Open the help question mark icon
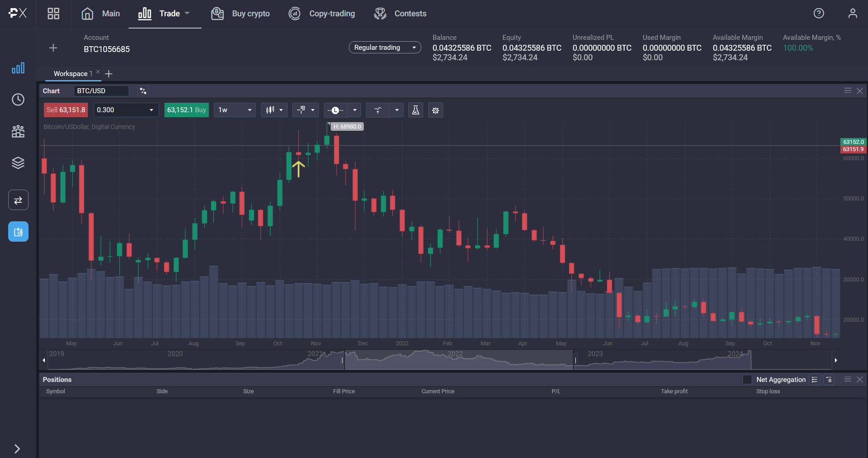Viewport: 868px width, 458px height. (819, 13)
